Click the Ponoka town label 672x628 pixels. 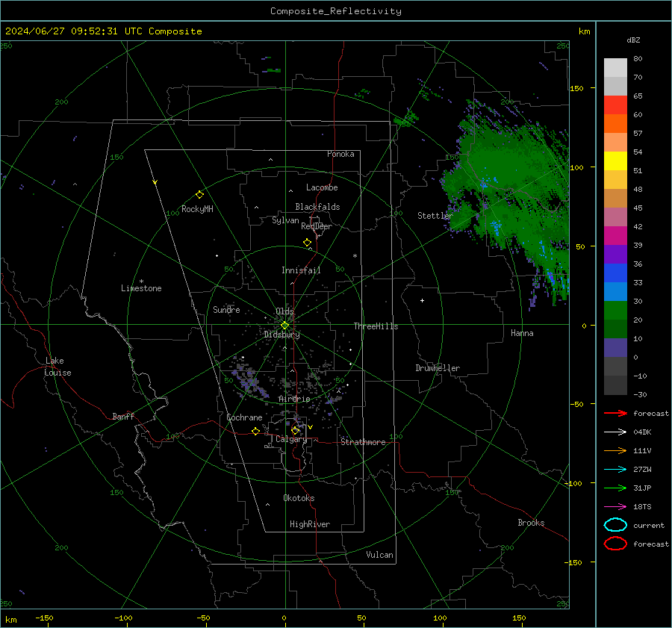click(340, 154)
